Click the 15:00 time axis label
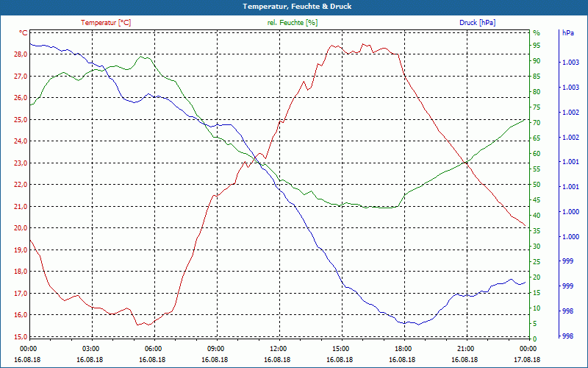 (x=341, y=348)
